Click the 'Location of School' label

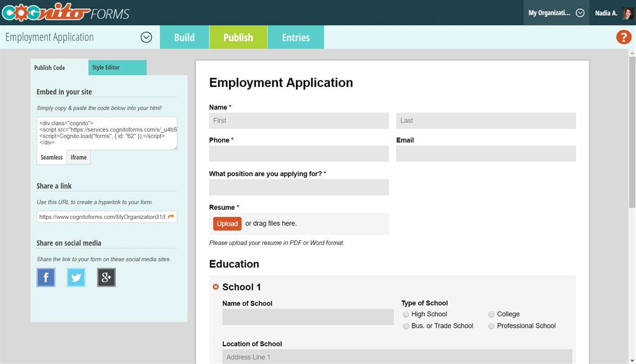click(x=252, y=344)
